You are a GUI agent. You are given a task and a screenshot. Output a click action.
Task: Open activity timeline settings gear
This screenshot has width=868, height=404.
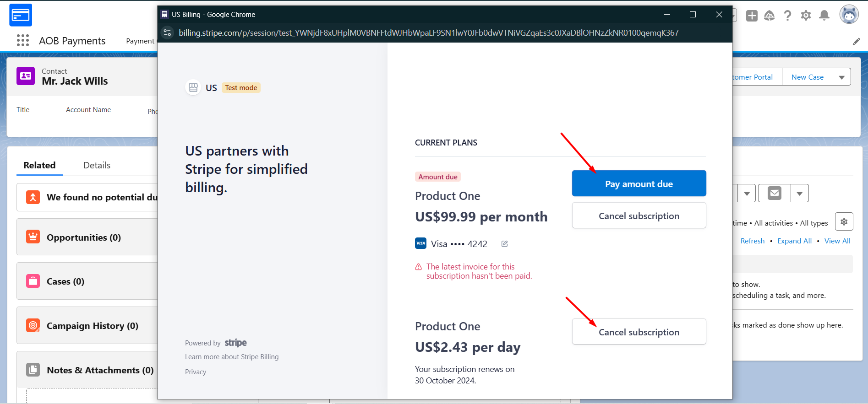[x=844, y=222]
